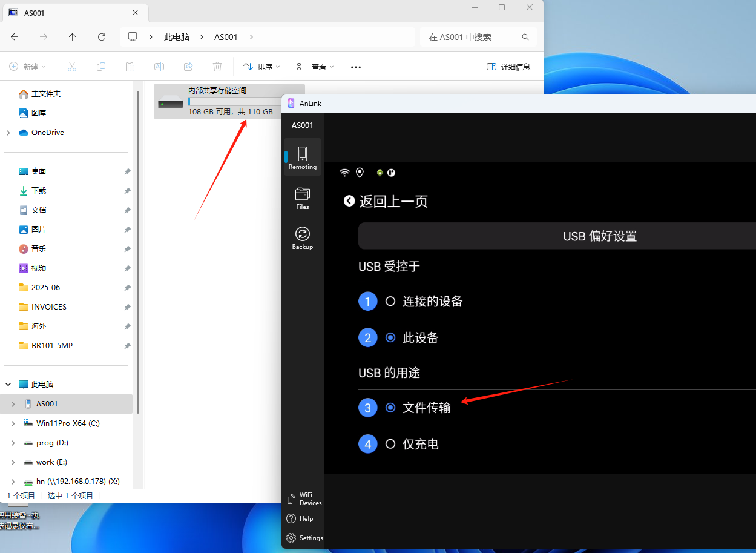This screenshot has width=756, height=553.
Task: Toggle the 详细信息 details pane
Action: click(x=508, y=67)
